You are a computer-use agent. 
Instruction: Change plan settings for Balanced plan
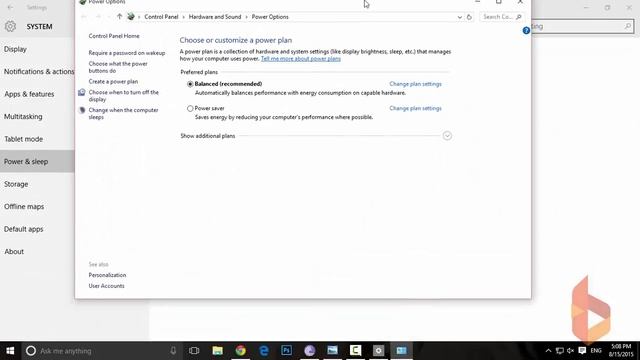[415, 84]
